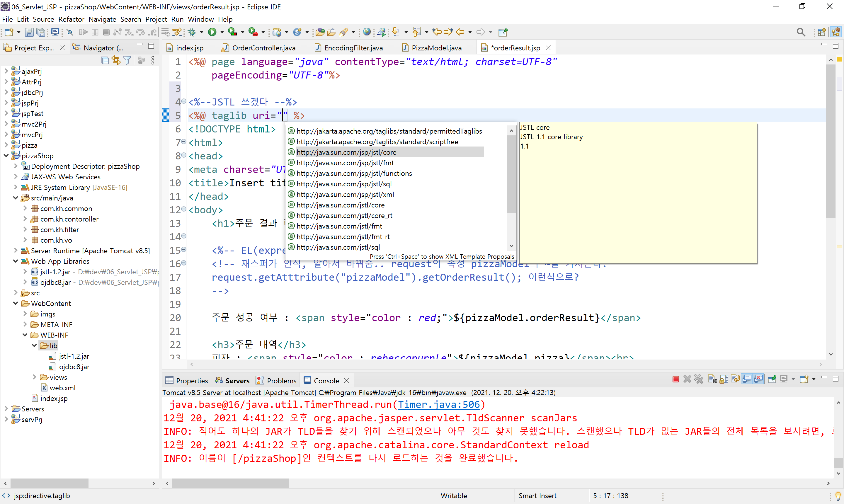Click the Project Explorer filter funnel icon
The width and height of the screenshot is (844, 504).
point(127,60)
